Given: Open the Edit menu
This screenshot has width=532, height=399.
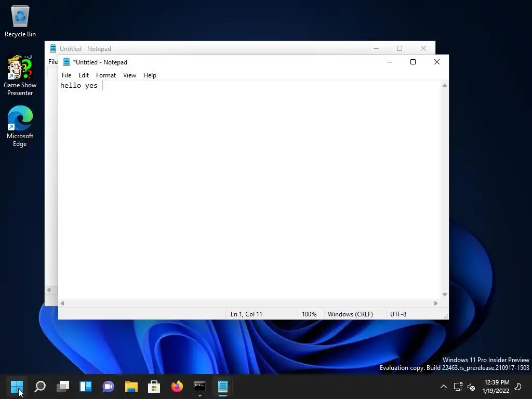Looking at the screenshot, I should [x=84, y=75].
